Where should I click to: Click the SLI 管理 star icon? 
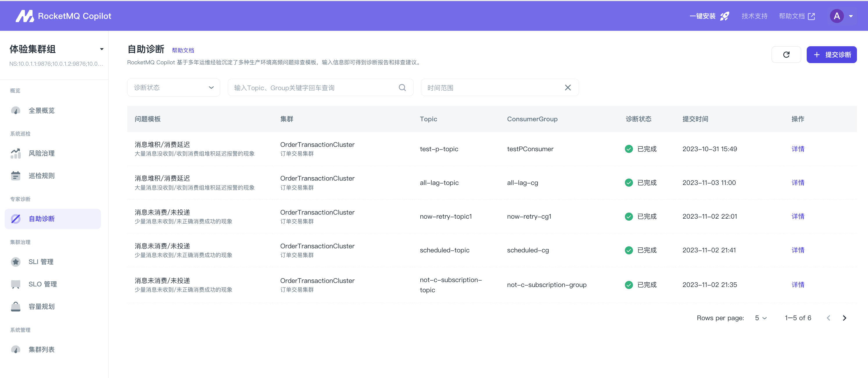(15, 262)
